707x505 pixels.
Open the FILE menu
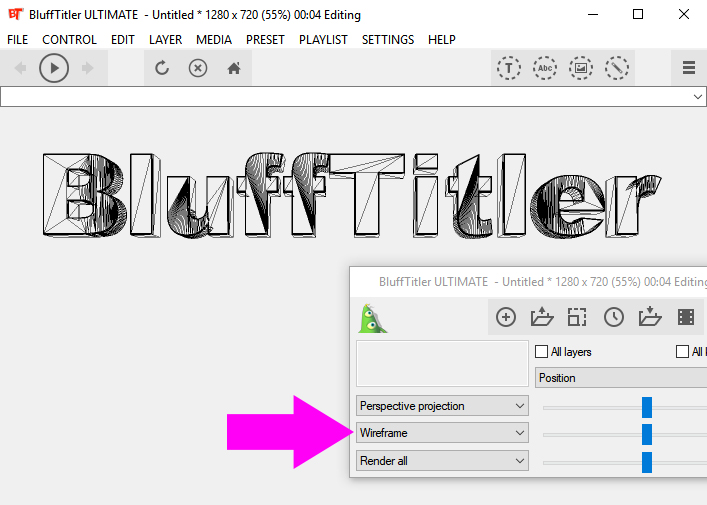[x=18, y=40]
